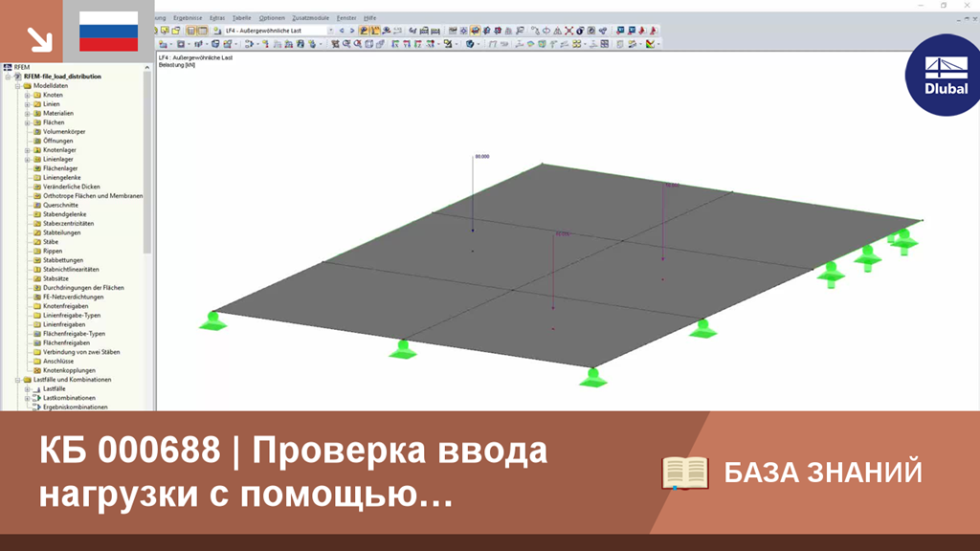The width and height of the screenshot is (980, 551).
Task: Collapse the Modelldaten tree node
Action: [17, 85]
